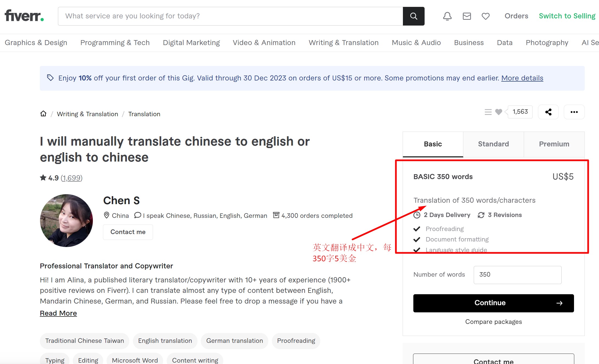
Task: Open the More details promotion link
Action: point(522,78)
